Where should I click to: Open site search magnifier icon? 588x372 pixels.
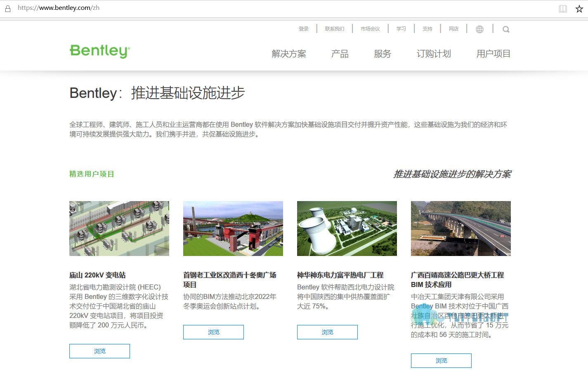click(506, 29)
